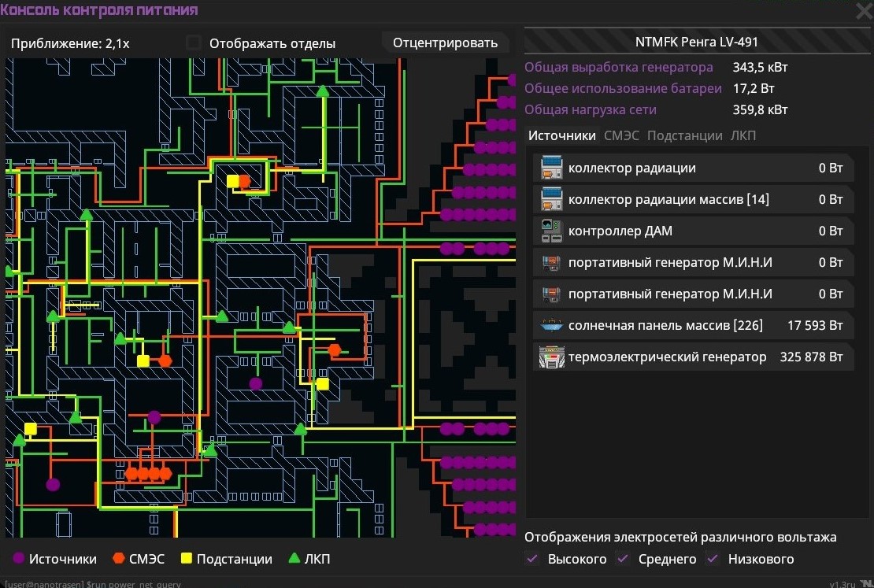This screenshot has width=874, height=588.
Task: Toggle the Среднего voltage checkbox
Action: pyautogui.click(x=624, y=559)
